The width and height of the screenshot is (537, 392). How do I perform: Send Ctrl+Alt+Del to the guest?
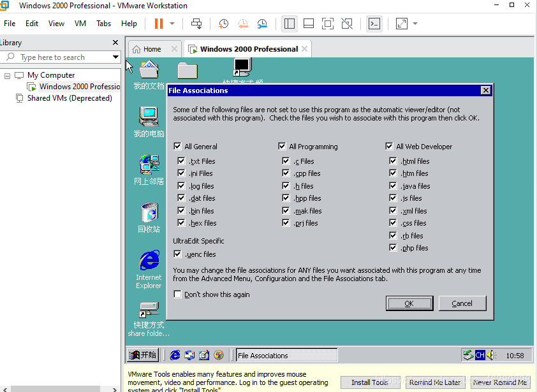[x=196, y=24]
